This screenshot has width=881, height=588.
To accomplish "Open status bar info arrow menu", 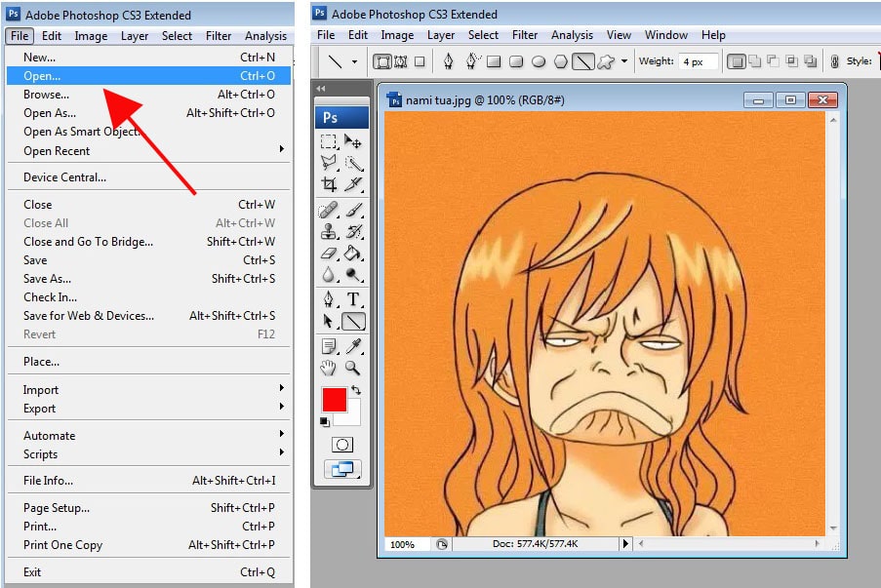I will (x=625, y=544).
